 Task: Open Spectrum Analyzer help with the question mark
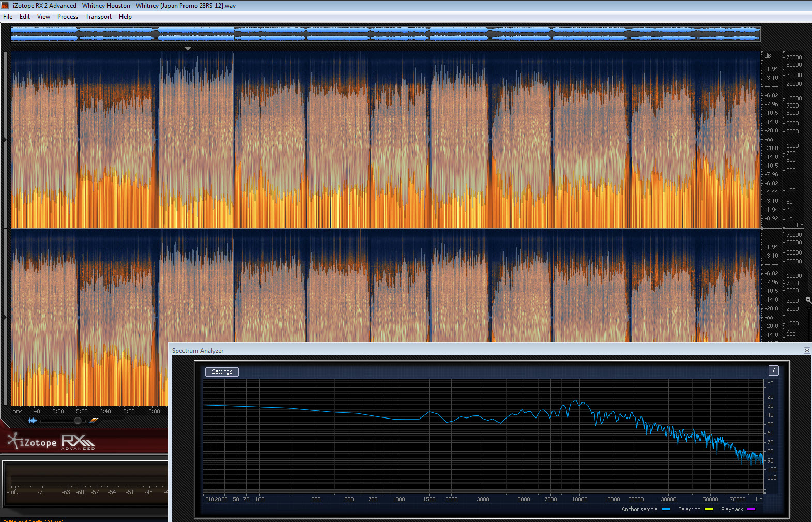point(773,370)
